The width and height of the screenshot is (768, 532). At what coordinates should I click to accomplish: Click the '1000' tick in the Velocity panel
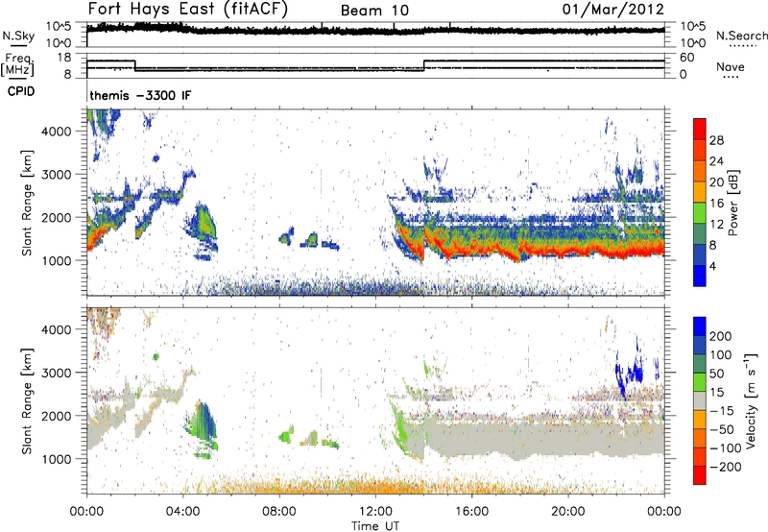click(x=57, y=460)
